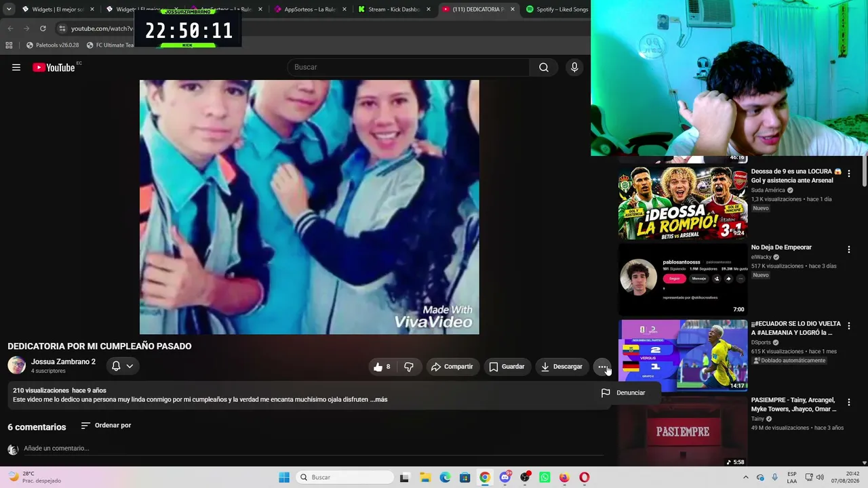Show hidden system tray icons

coord(746,477)
